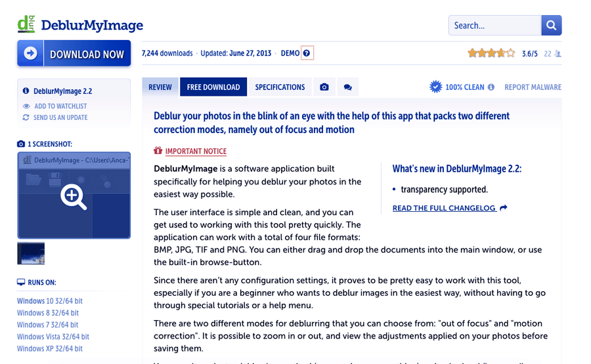Click SEND US AN UPDATE link
Screen dimensions: 591x364
coord(60,117)
